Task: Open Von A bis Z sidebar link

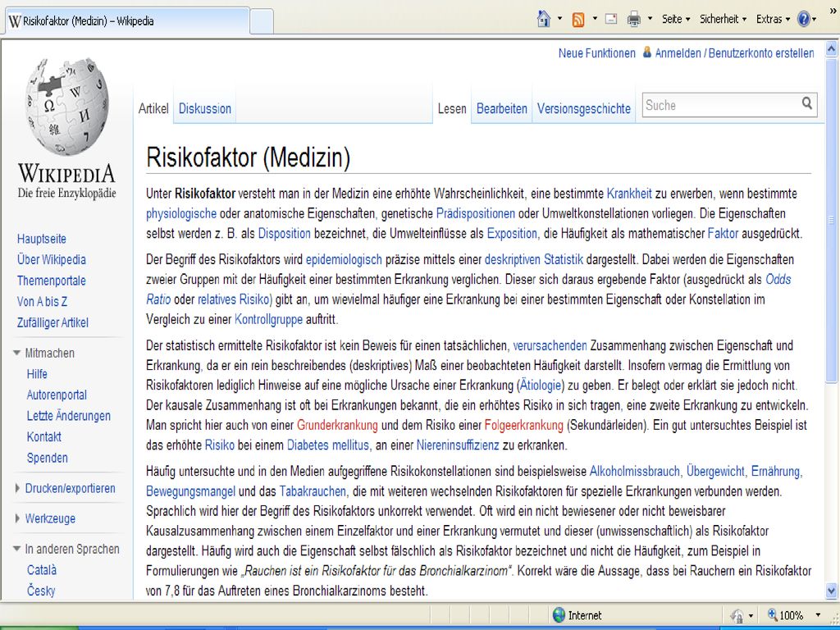Action: 43,302
